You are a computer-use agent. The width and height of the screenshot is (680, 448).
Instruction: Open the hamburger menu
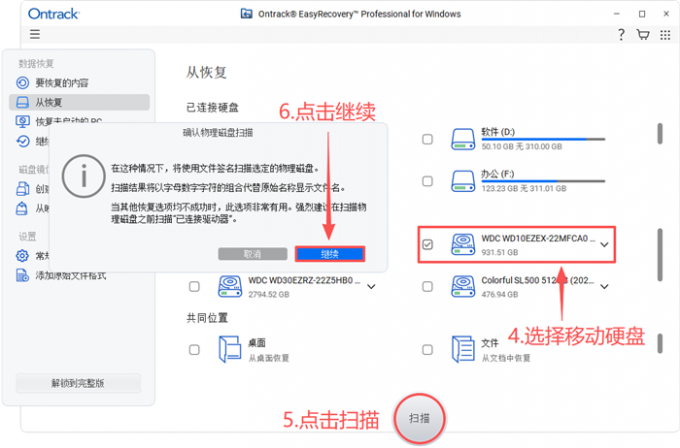click(x=35, y=34)
